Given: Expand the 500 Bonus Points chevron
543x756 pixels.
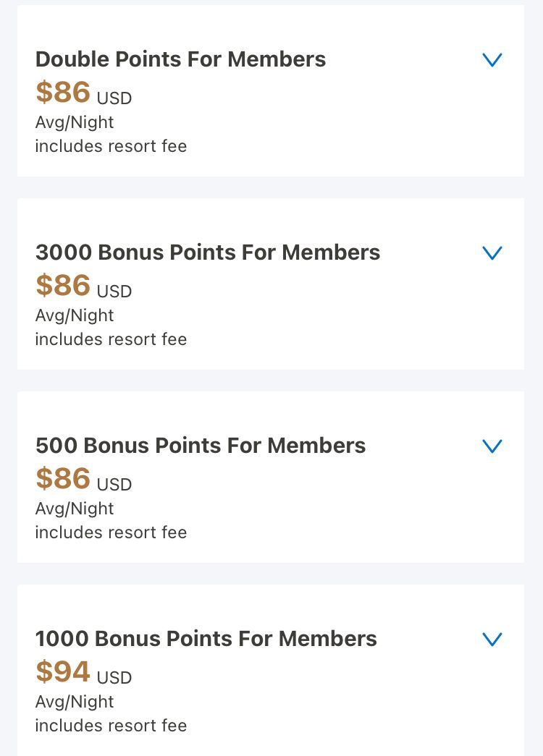Looking at the screenshot, I should click(492, 446).
